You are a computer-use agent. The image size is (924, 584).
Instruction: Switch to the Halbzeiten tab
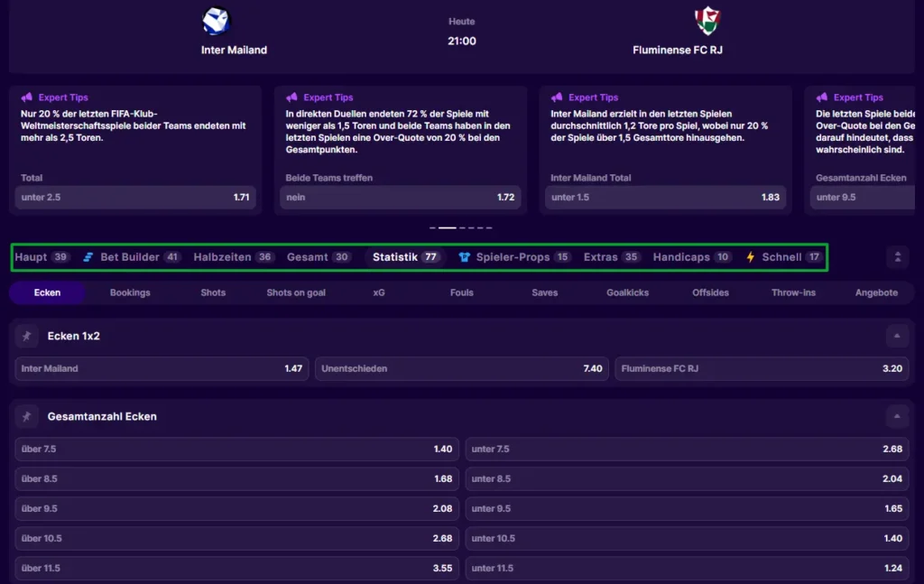coord(234,257)
